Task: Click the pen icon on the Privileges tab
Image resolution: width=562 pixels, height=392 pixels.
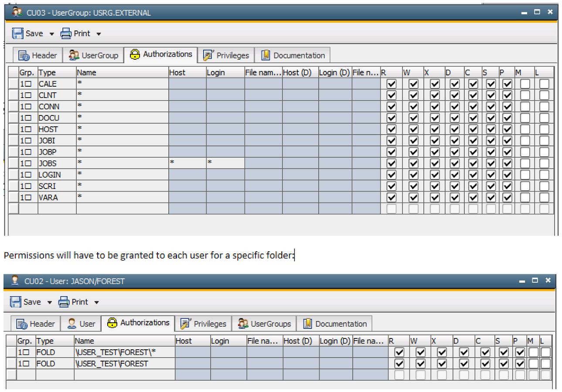Action: coord(208,55)
